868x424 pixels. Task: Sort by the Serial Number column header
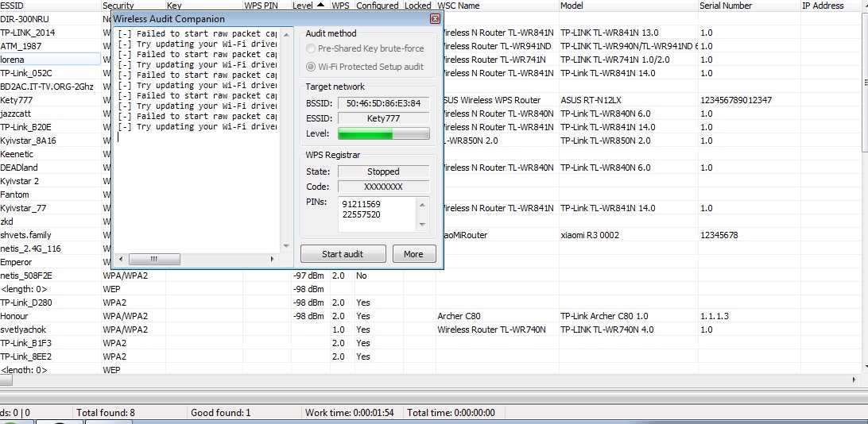coord(747,6)
